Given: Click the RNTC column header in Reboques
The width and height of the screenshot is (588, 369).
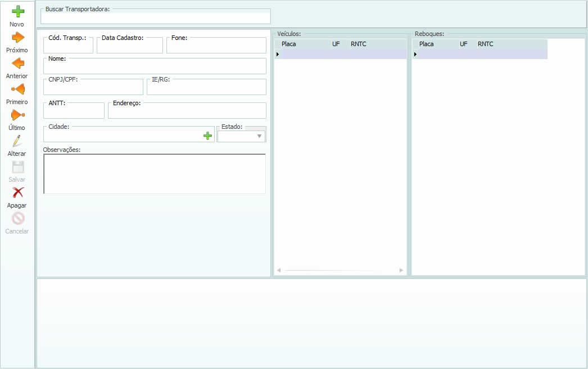Looking at the screenshot, I should [486, 44].
